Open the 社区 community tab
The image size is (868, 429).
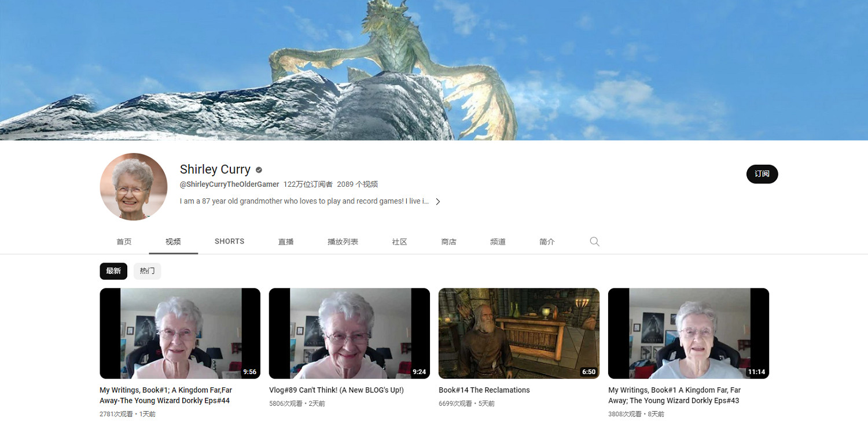click(399, 242)
